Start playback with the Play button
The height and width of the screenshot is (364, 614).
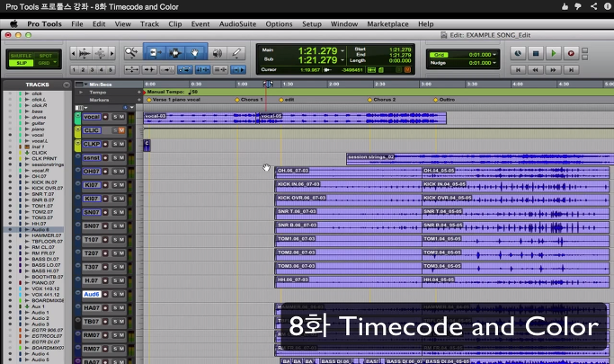pyautogui.click(x=553, y=53)
